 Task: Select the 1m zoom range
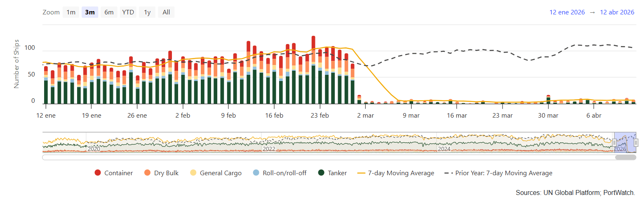pos(71,12)
